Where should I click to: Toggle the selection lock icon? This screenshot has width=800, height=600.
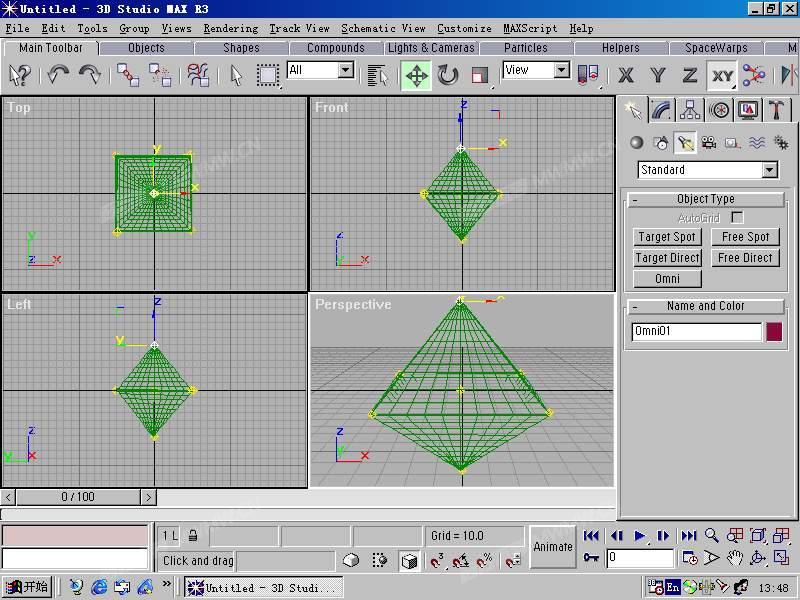click(193, 536)
